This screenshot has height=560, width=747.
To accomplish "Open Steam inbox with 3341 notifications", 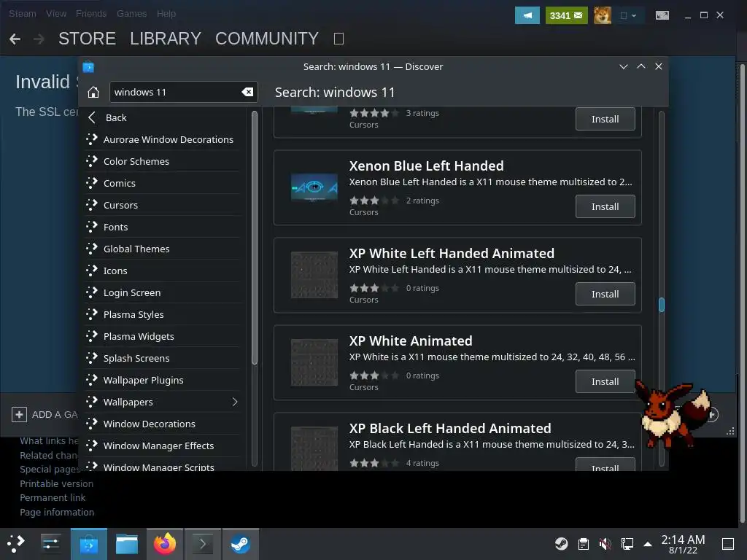I will click(x=566, y=15).
